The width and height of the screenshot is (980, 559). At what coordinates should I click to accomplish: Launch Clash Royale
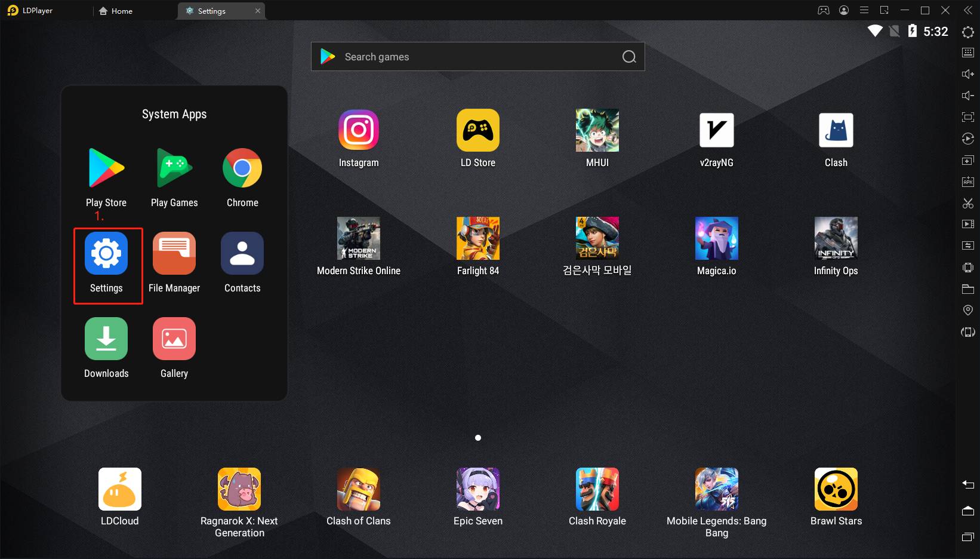click(597, 489)
